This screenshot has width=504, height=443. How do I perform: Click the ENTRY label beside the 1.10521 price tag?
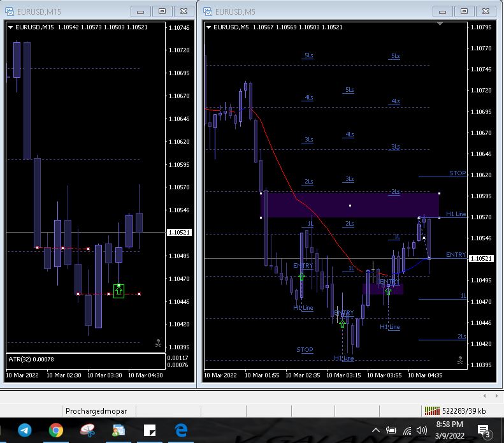tap(456, 254)
